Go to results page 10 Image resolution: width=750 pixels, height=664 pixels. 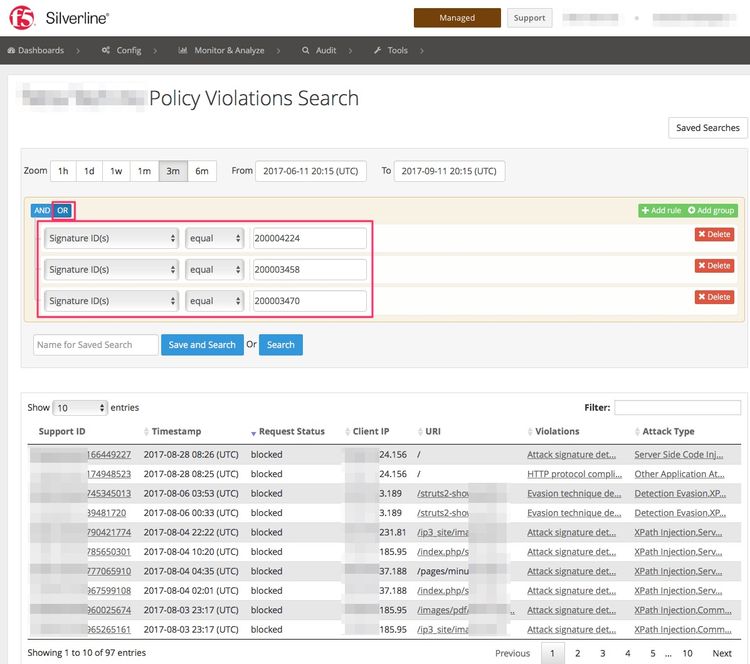coord(687,653)
